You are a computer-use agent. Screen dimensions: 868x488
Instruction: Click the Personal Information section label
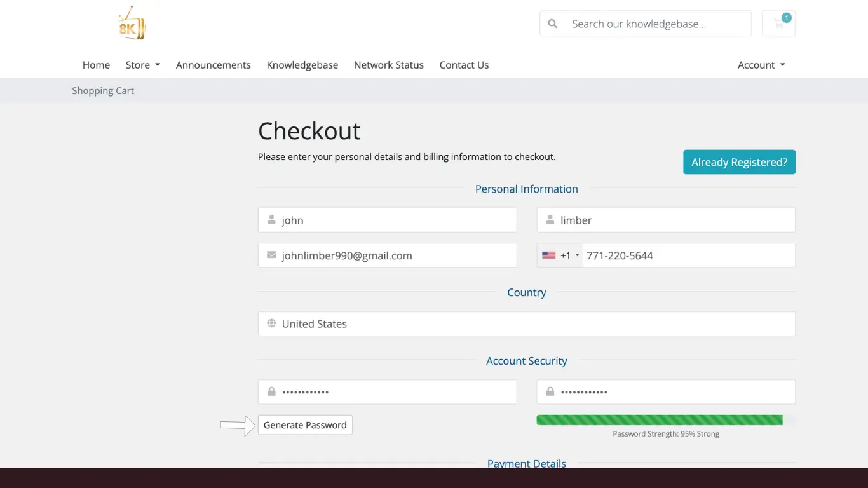pos(527,189)
